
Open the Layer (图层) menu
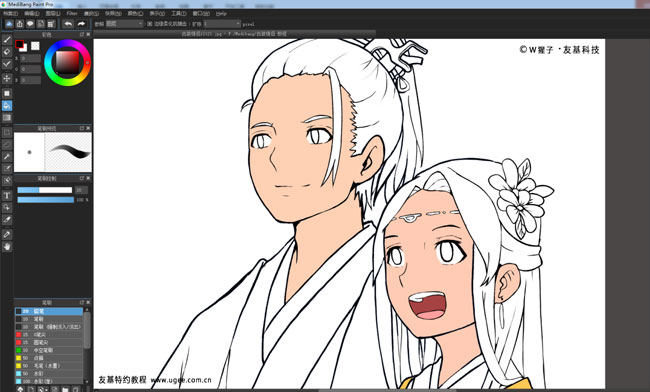[52, 13]
